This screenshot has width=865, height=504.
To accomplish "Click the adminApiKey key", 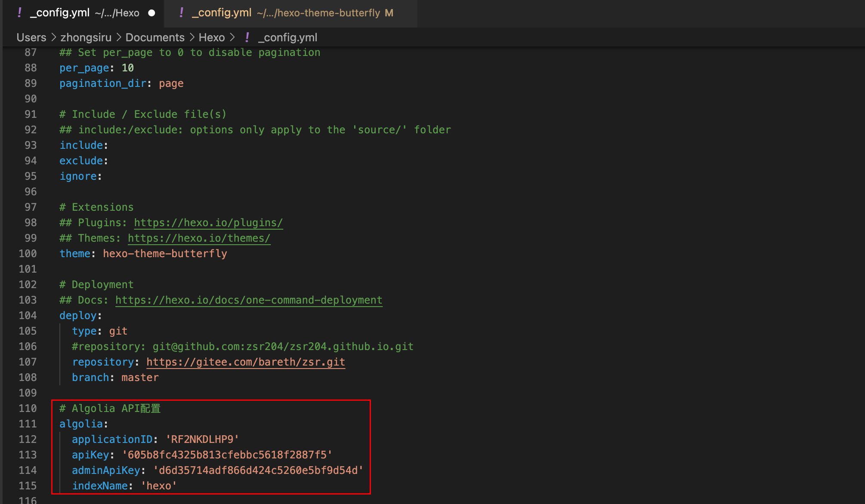I will [x=106, y=470].
